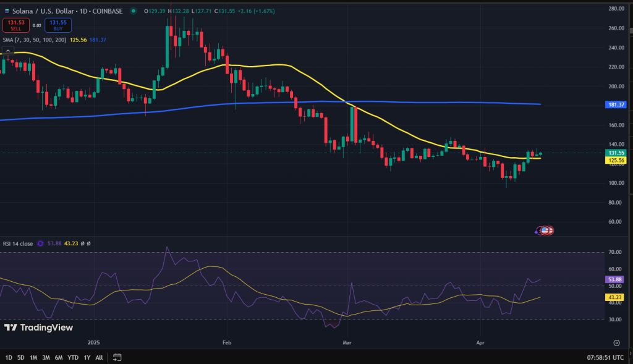This screenshot has height=364, width=633.
Task: Click the blue 131.55 Buy button
Action: (x=58, y=25)
